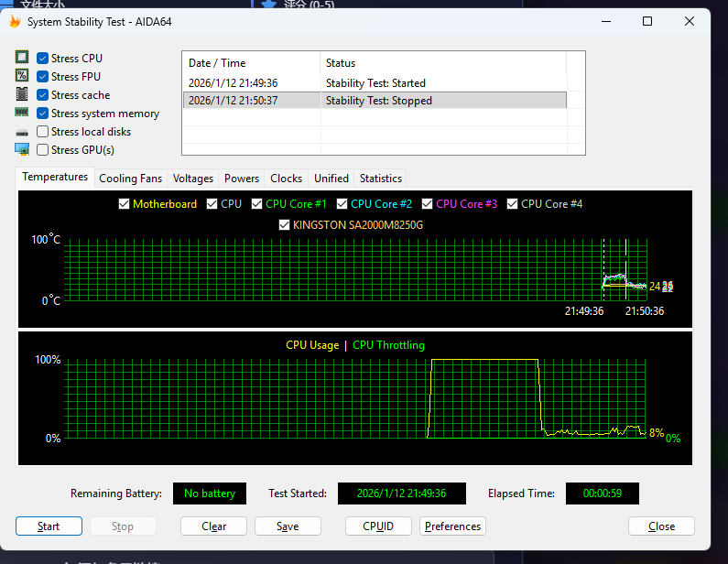
Task: Close the AIDA64 window with X
Action: [x=690, y=21]
